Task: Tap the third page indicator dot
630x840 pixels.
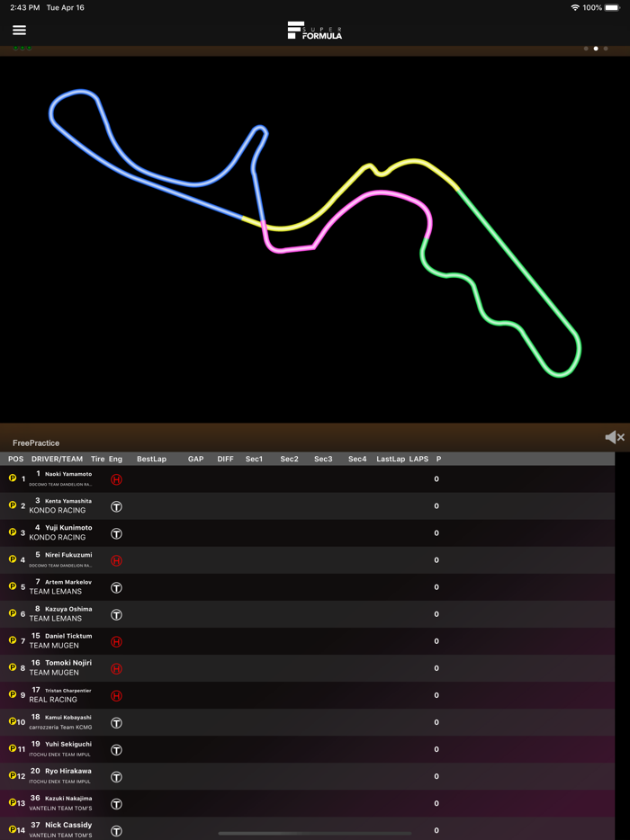Action: pos(606,49)
